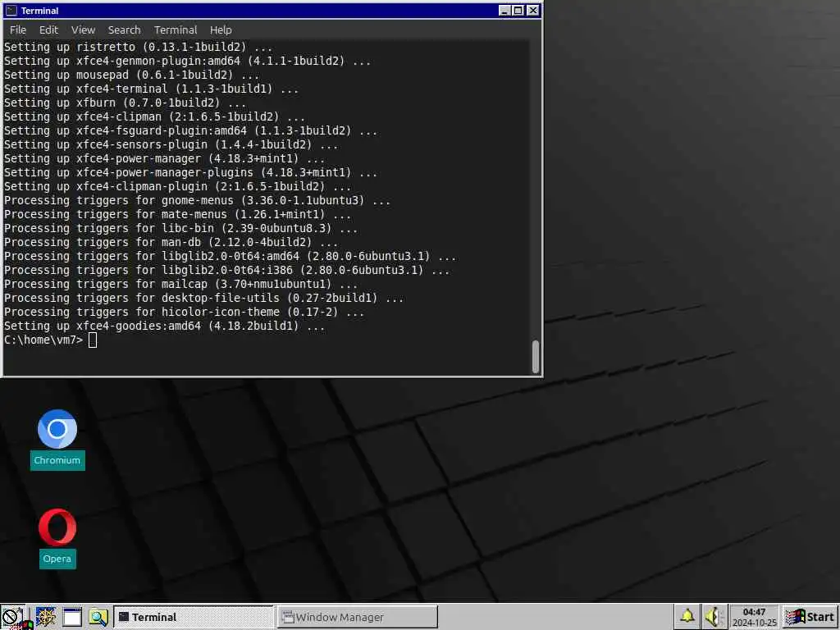This screenshot has width=840, height=630.
Task: Click the clock showing 04:47
Action: click(x=754, y=617)
